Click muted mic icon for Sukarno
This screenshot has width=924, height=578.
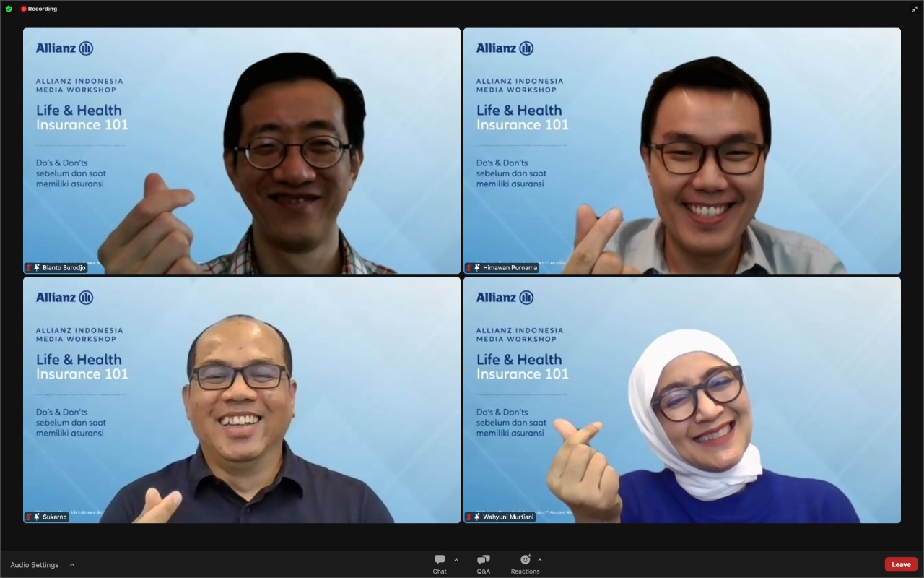tap(29, 517)
